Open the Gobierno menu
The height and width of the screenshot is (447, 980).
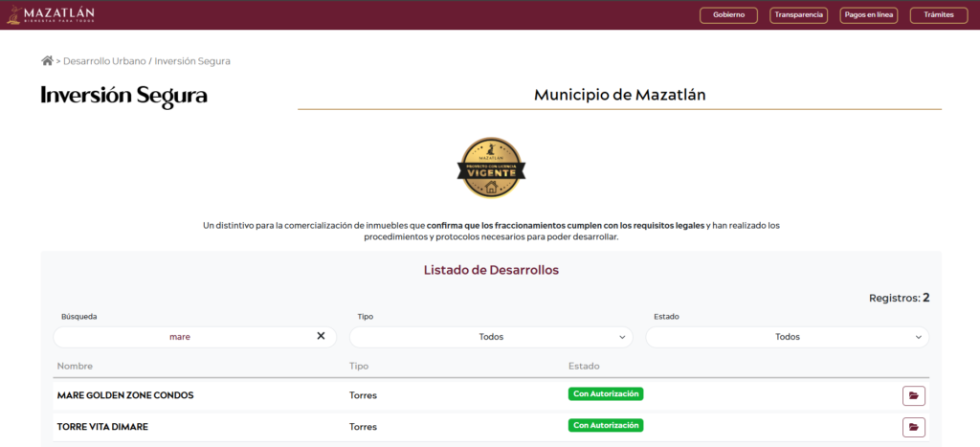tap(728, 15)
